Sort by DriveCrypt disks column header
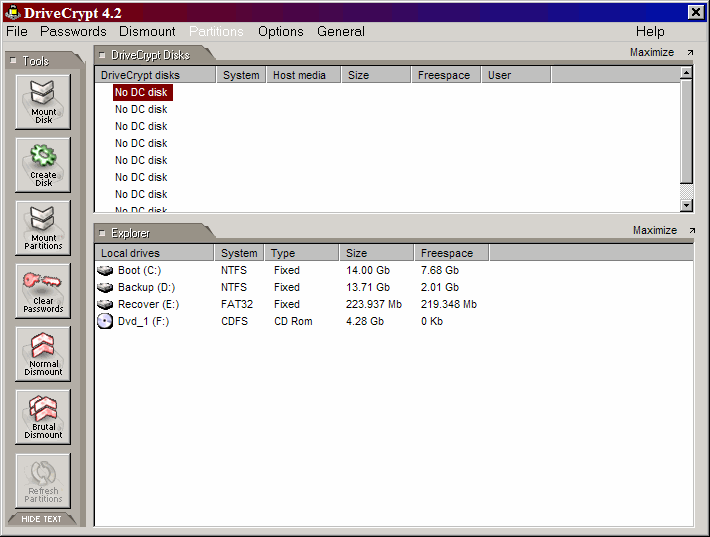This screenshot has width=710, height=537. click(155, 75)
